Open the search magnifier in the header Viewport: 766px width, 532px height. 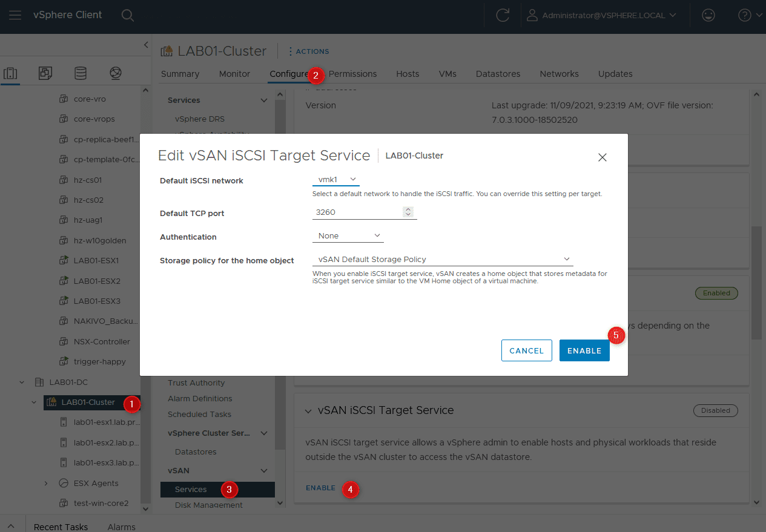(128, 16)
